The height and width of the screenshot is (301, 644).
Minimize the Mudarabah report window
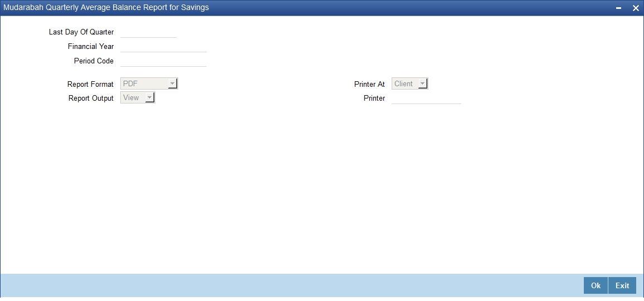[618, 8]
